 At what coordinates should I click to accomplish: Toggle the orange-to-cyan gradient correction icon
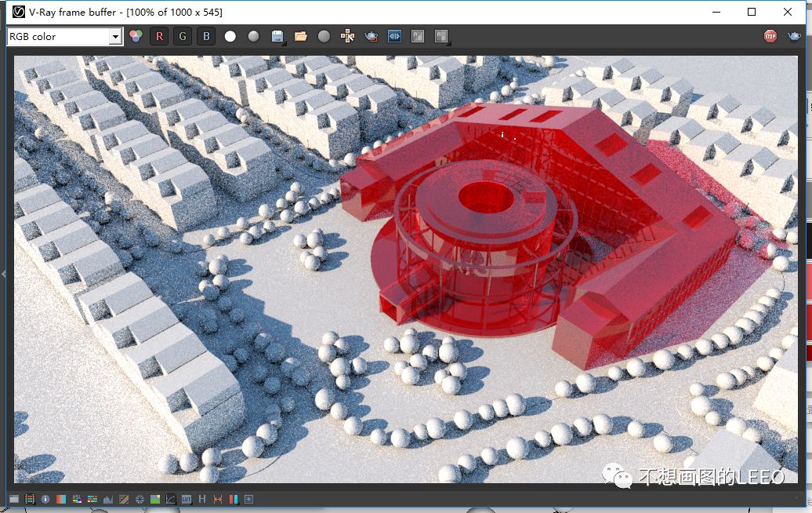pyautogui.click(x=61, y=499)
